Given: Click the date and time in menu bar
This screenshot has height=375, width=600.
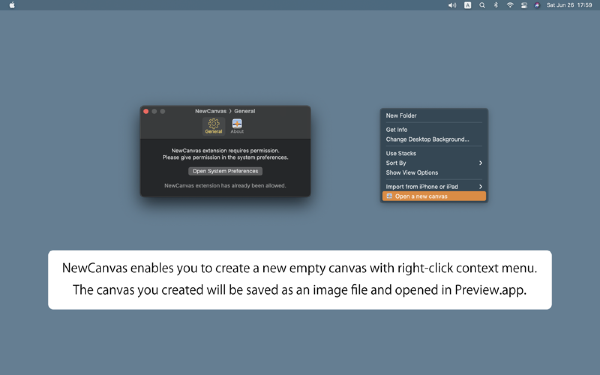Looking at the screenshot, I should coord(569,5).
